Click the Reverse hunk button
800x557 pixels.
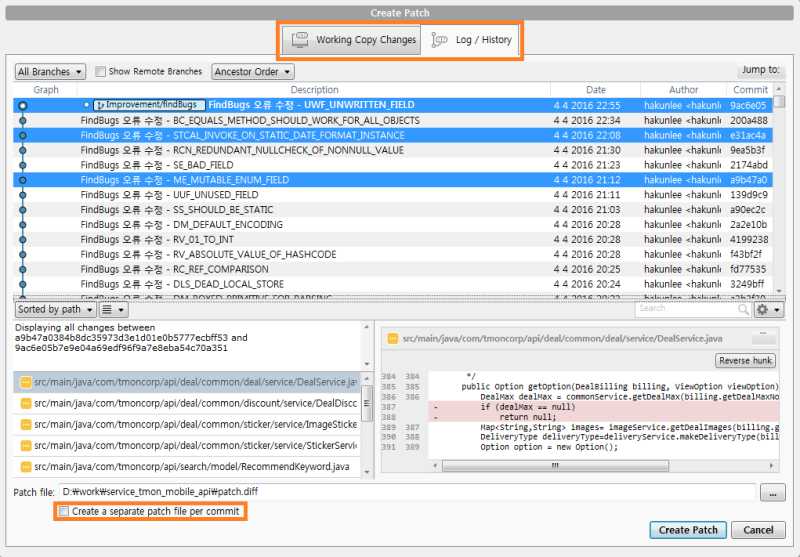tap(745, 361)
